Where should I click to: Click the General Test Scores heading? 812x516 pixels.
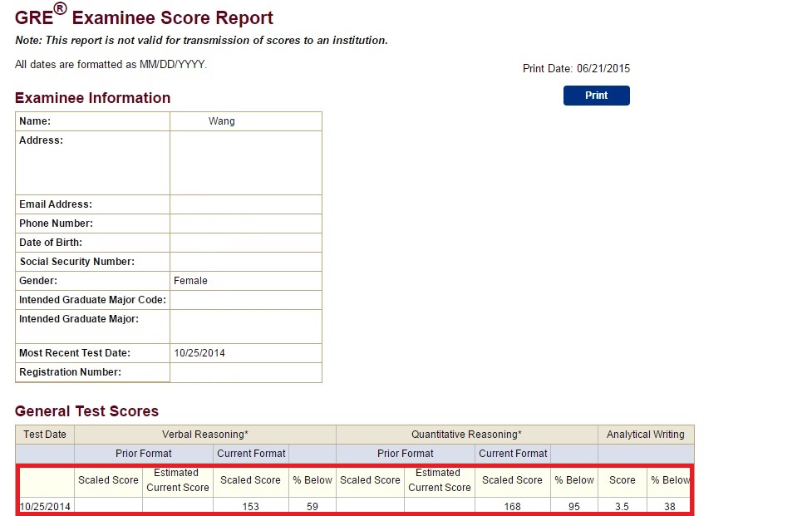click(86, 411)
